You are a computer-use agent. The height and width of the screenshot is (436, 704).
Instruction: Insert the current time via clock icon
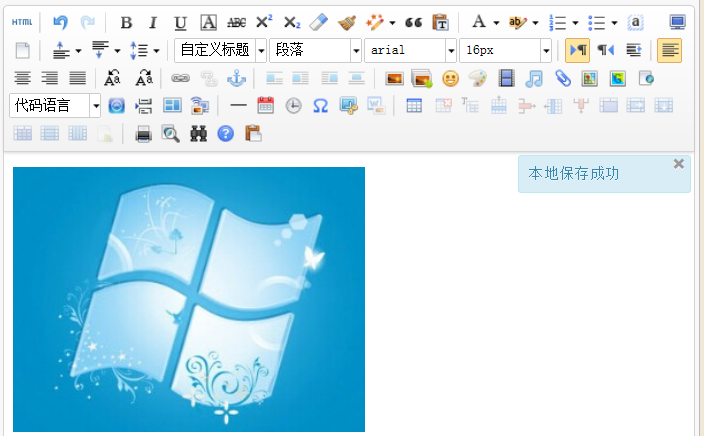point(293,106)
